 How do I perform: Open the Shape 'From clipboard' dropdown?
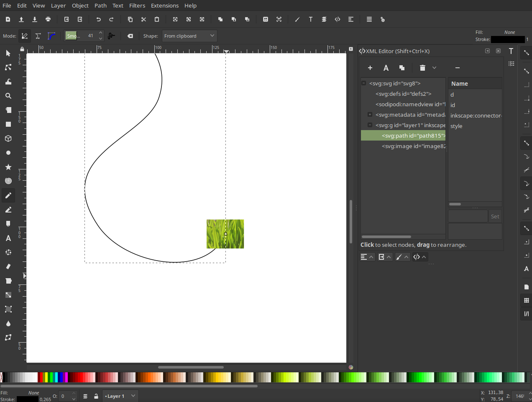click(189, 36)
